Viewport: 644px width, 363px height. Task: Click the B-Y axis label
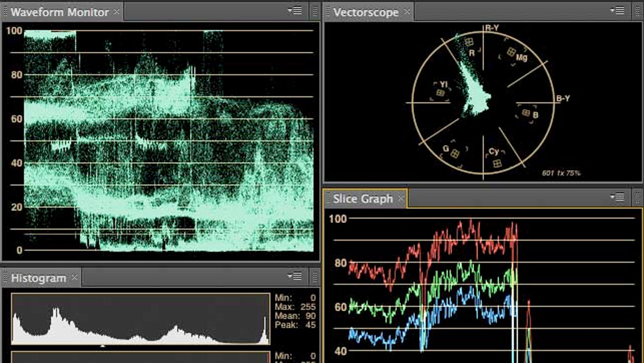click(563, 99)
